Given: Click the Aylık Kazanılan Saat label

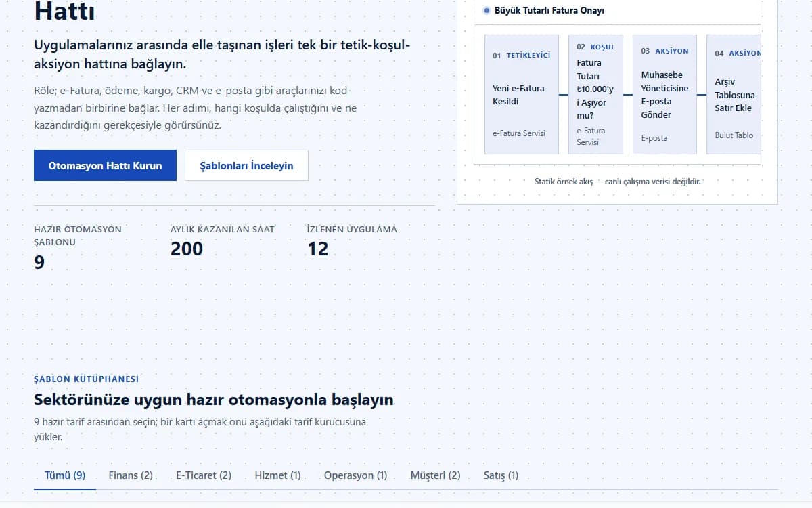Looking at the screenshot, I should pyautogui.click(x=223, y=229).
